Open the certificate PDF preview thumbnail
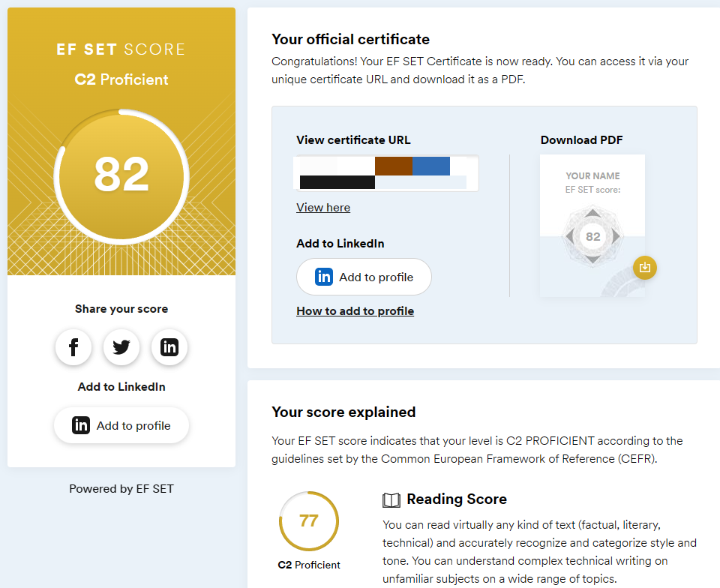This screenshot has width=720, height=588. pyautogui.click(x=592, y=226)
